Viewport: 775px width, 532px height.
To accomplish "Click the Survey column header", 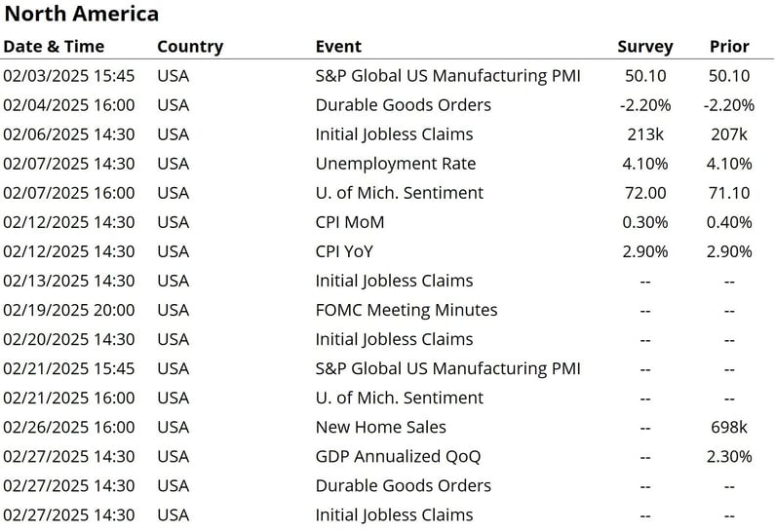I will pyautogui.click(x=645, y=47).
